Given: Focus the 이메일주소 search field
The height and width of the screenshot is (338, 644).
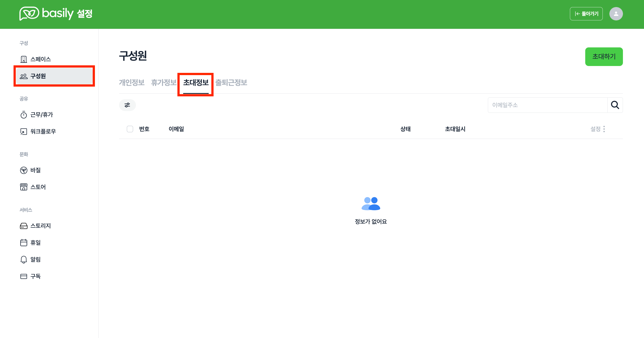Looking at the screenshot, I should [548, 105].
